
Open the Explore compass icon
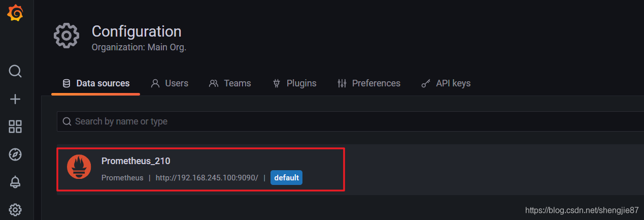click(15, 154)
